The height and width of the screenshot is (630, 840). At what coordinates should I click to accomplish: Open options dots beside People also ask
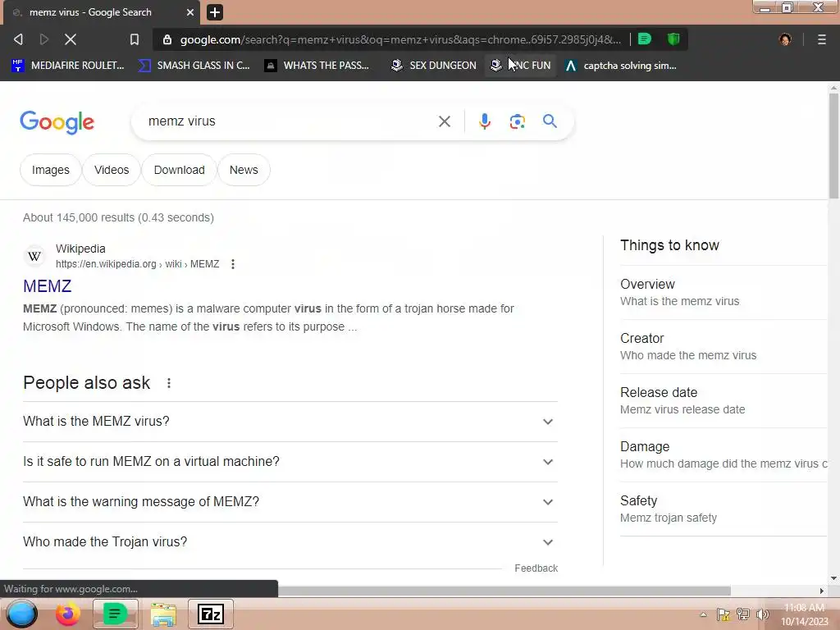tap(169, 383)
